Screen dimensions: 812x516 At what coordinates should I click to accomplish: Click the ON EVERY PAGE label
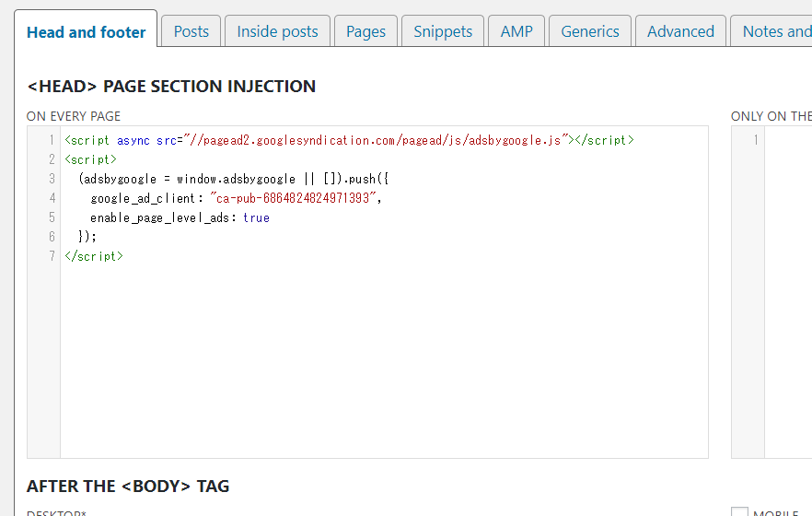[74, 116]
